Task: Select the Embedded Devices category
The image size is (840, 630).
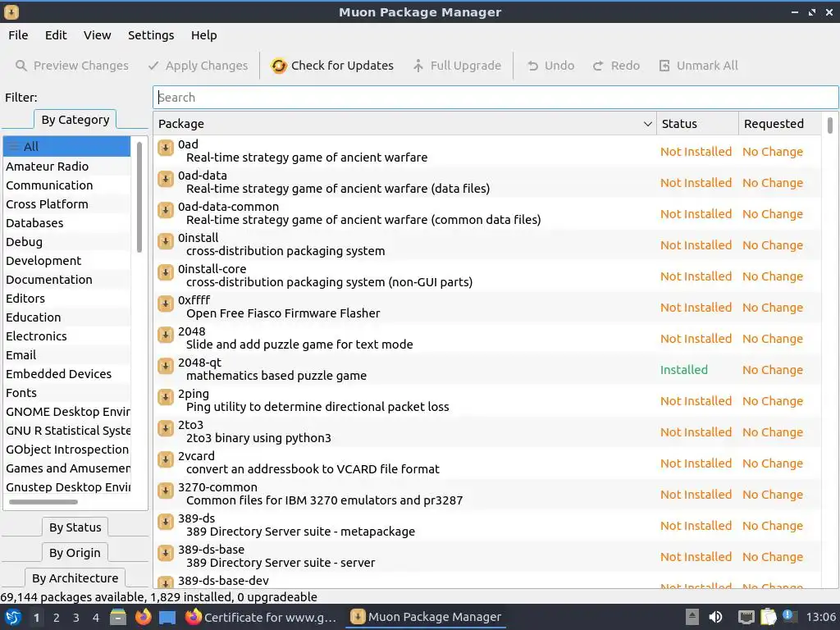Action: [x=67, y=374]
